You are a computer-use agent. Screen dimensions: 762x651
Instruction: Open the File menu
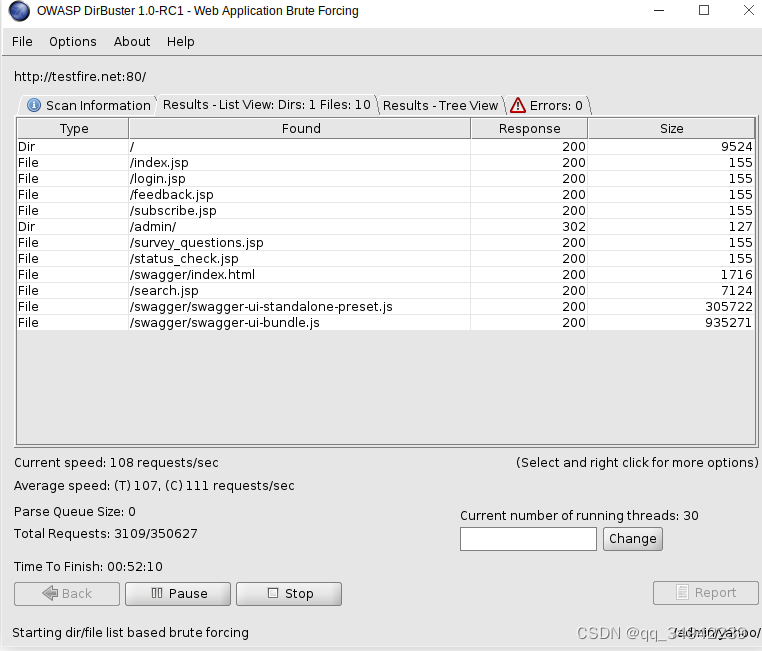pos(22,42)
